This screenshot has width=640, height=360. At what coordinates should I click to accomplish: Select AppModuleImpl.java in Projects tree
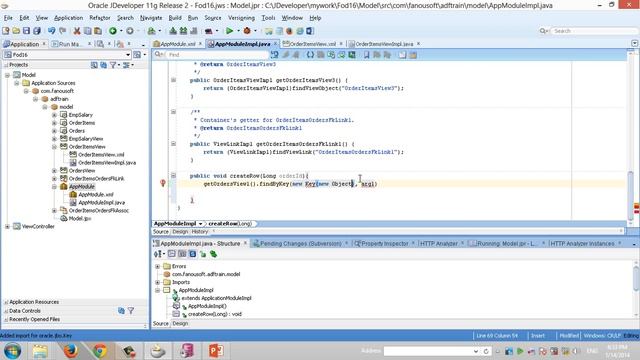point(102,202)
